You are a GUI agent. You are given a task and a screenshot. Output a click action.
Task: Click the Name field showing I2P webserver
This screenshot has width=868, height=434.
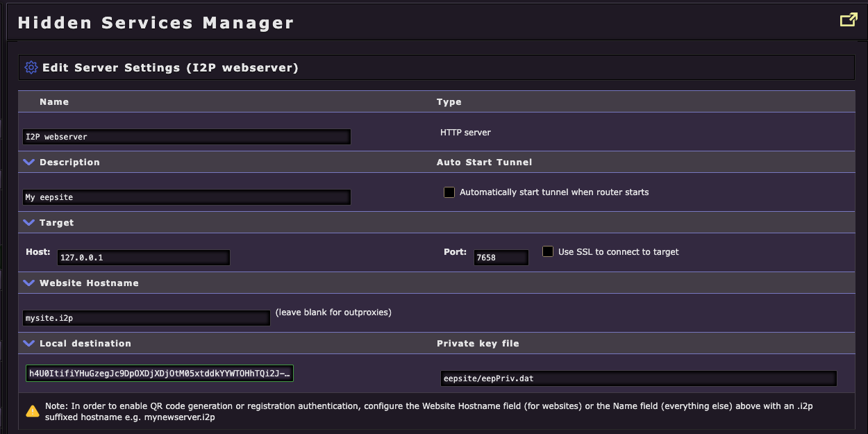click(x=187, y=137)
